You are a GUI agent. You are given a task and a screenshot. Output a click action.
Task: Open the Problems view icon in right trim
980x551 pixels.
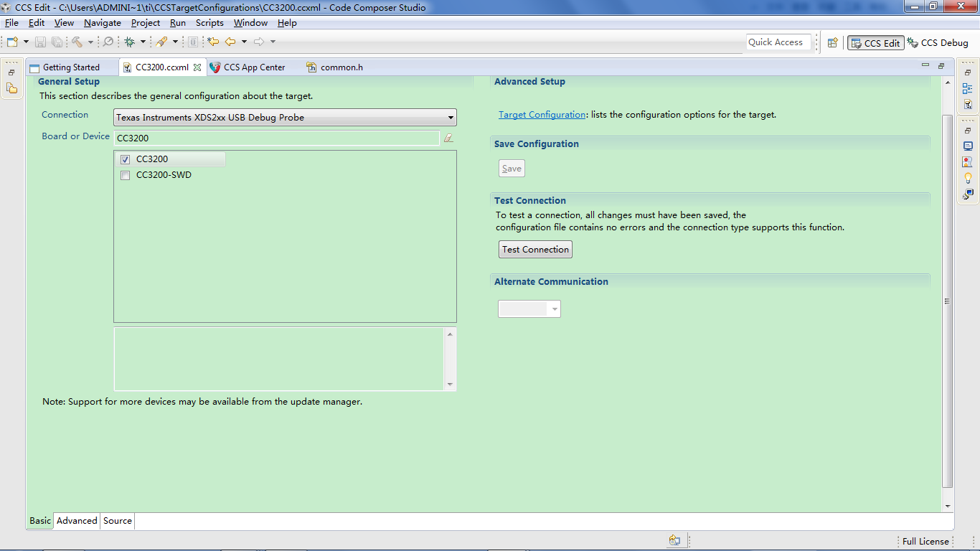coord(968,162)
